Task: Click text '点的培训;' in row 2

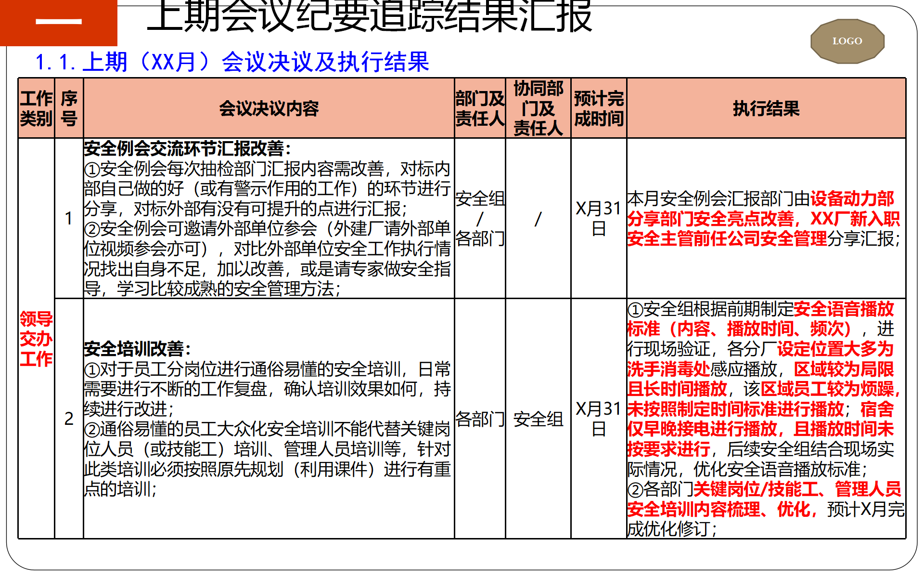Action: (x=120, y=489)
